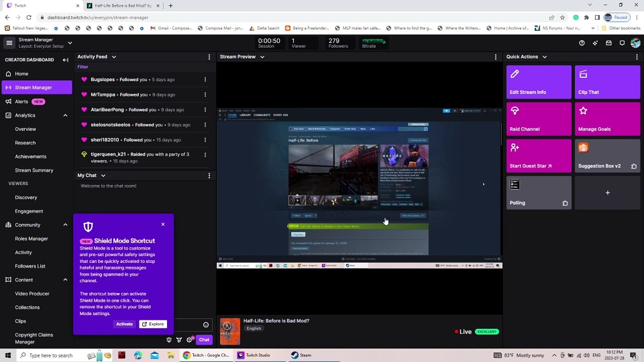Open the emote picker in chat input
This screenshot has height=362, width=644.
pyautogui.click(x=206, y=325)
